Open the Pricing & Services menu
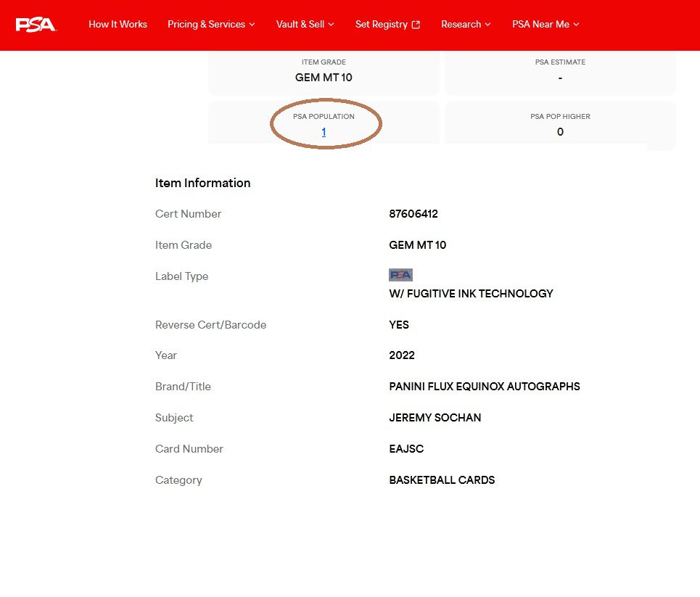 [206, 25]
